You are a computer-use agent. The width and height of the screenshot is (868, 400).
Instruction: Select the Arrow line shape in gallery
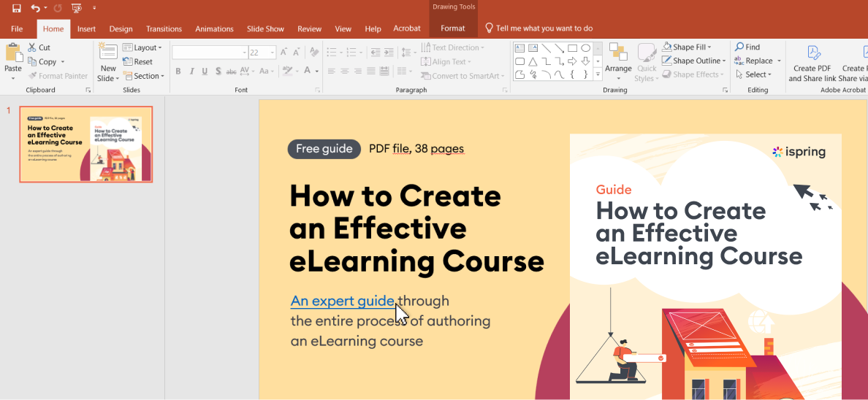560,48
